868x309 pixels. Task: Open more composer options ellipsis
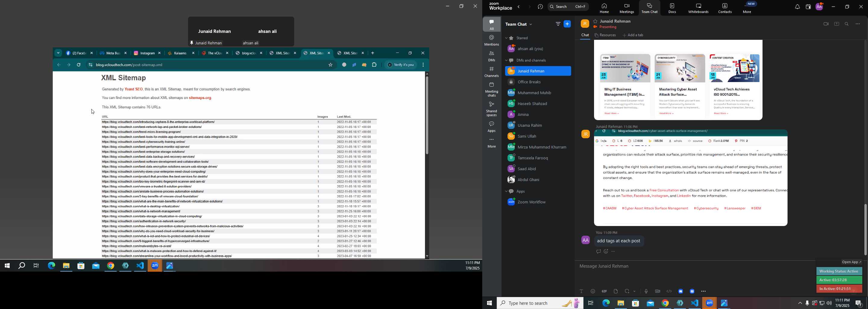pos(703,291)
